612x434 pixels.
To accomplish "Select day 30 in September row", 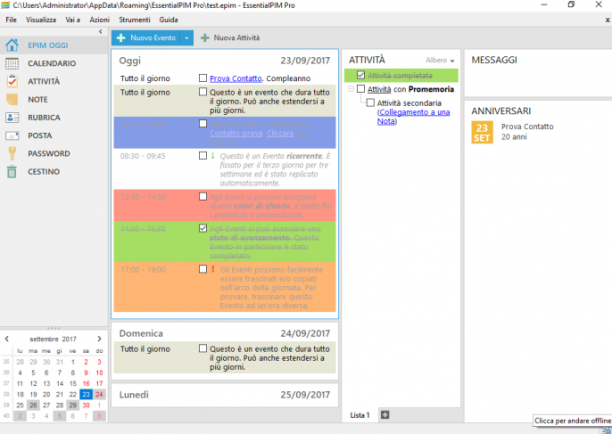I will click(86, 405).
